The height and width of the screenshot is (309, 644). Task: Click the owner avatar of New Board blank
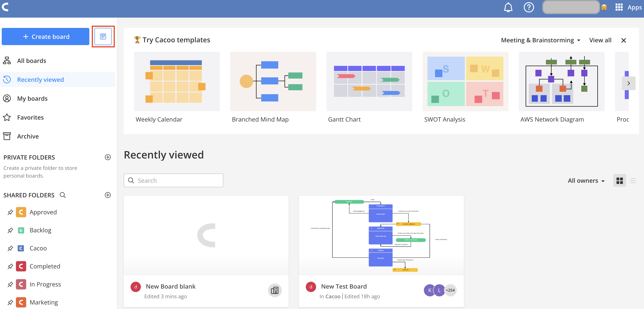click(x=136, y=287)
